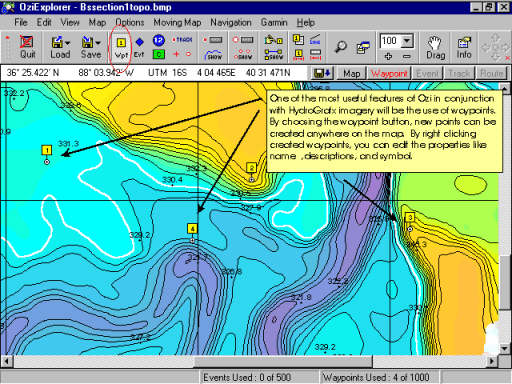Viewport: 512px width, 384px height.
Task: Expand the Load dropdown arrow
Action: pyautogui.click(x=68, y=43)
